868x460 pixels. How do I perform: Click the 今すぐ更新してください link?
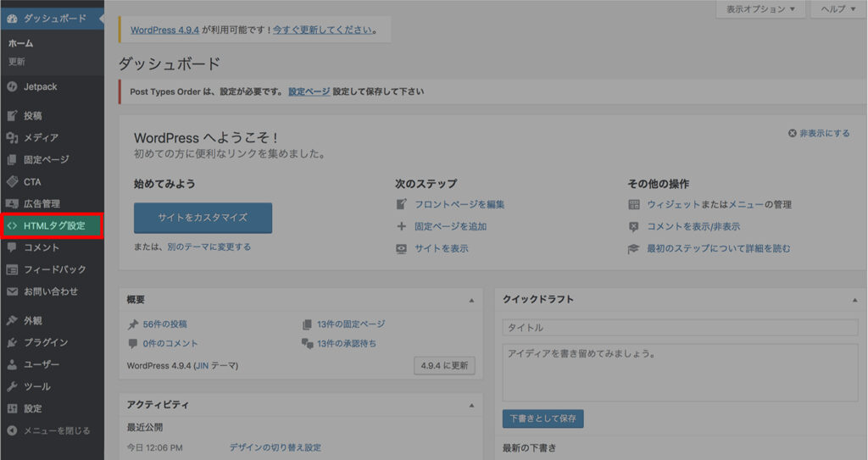(x=322, y=30)
